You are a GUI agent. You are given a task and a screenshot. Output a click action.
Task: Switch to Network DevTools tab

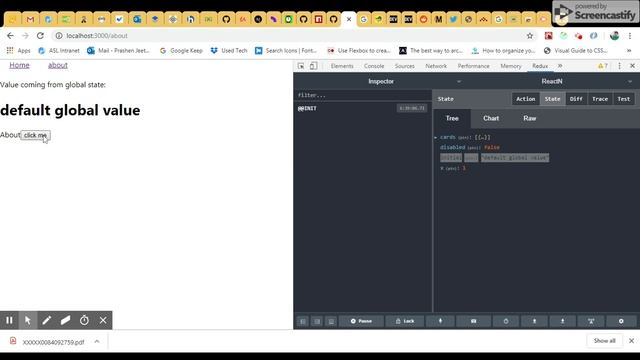click(436, 66)
